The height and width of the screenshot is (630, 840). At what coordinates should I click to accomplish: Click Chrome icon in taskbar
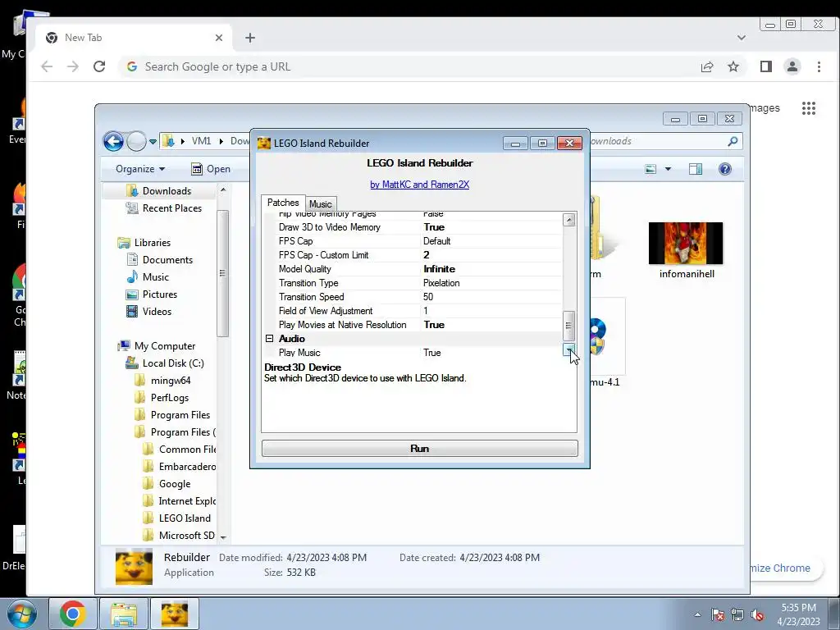[72, 614]
